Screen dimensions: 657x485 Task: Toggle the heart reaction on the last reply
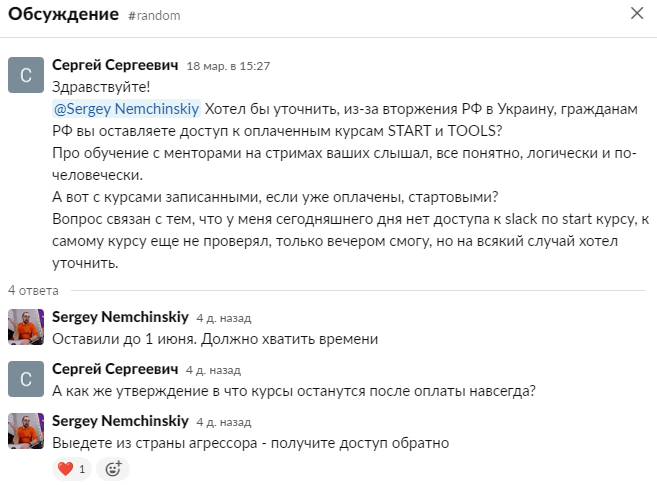72,468
